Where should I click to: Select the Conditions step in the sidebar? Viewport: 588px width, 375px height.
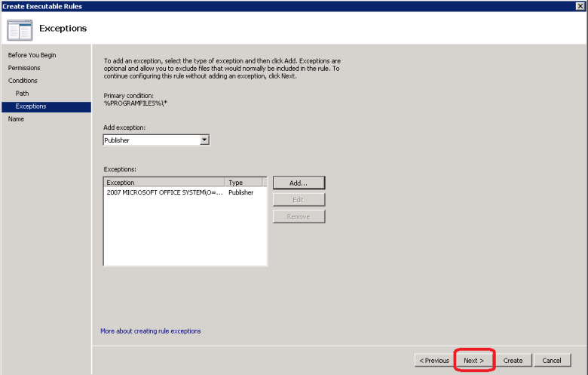[x=23, y=81]
